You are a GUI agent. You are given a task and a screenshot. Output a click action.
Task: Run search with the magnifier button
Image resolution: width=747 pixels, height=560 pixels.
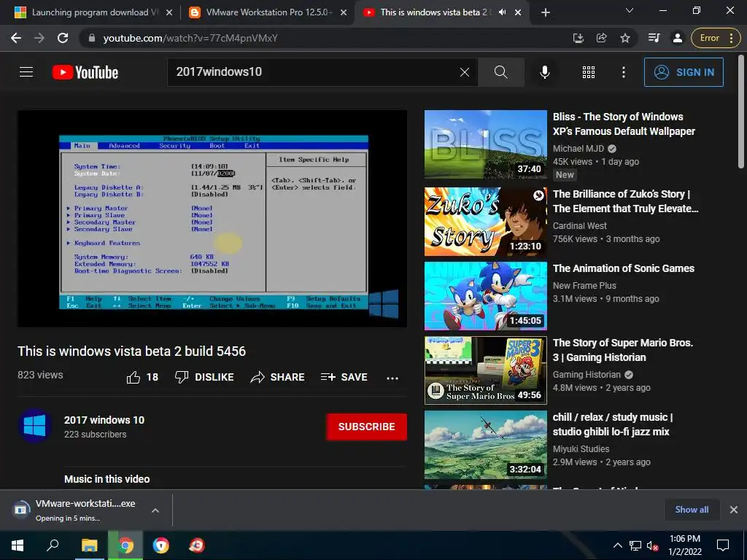pyautogui.click(x=500, y=72)
